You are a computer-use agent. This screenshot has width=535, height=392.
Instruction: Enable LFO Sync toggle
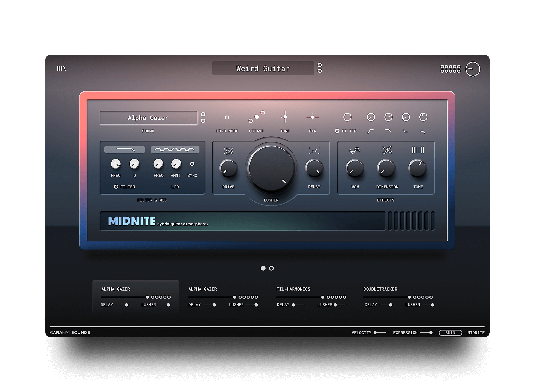coord(192,164)
